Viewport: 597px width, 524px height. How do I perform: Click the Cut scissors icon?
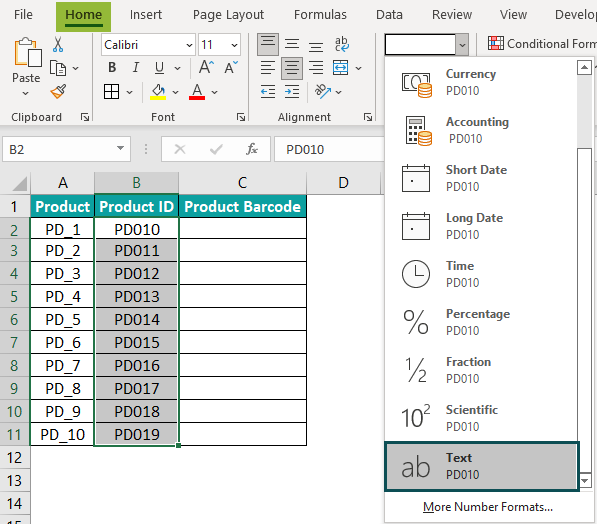point(58,45)
